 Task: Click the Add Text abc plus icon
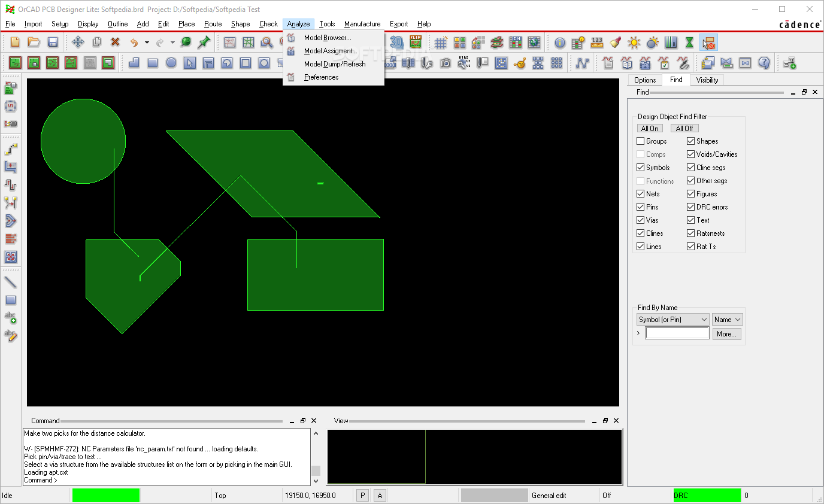(x=11, y=318)
